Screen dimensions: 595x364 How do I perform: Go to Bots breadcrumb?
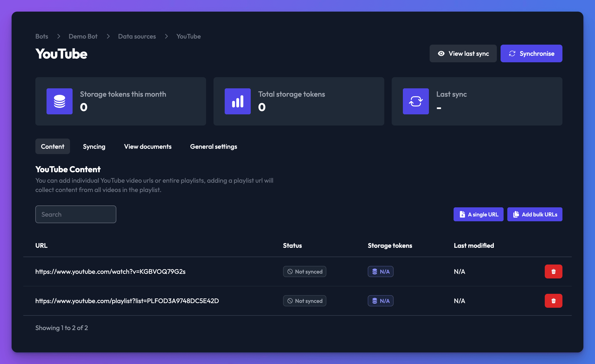[x=42, y=36]
